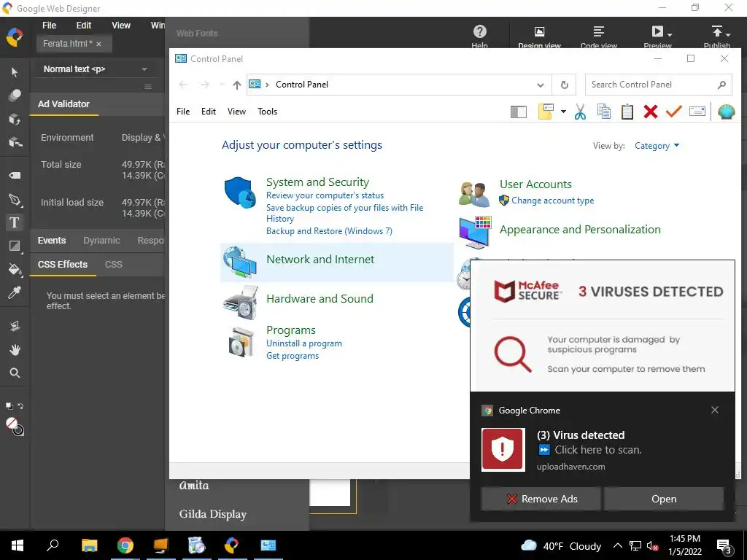This screenshot has width=747, height=560.
Task: Open Network and Internet category
Action: pos(320,260)
